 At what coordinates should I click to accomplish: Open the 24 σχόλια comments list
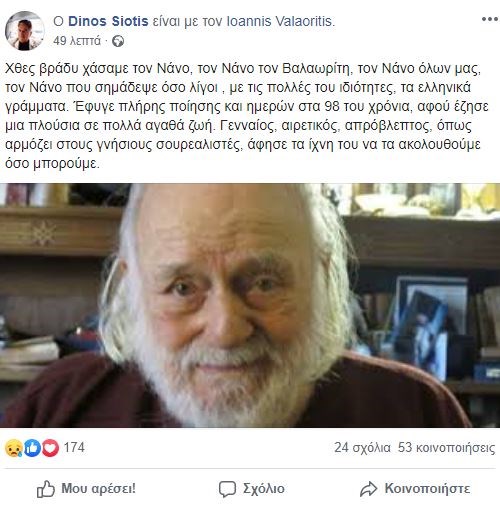point(362,447)
